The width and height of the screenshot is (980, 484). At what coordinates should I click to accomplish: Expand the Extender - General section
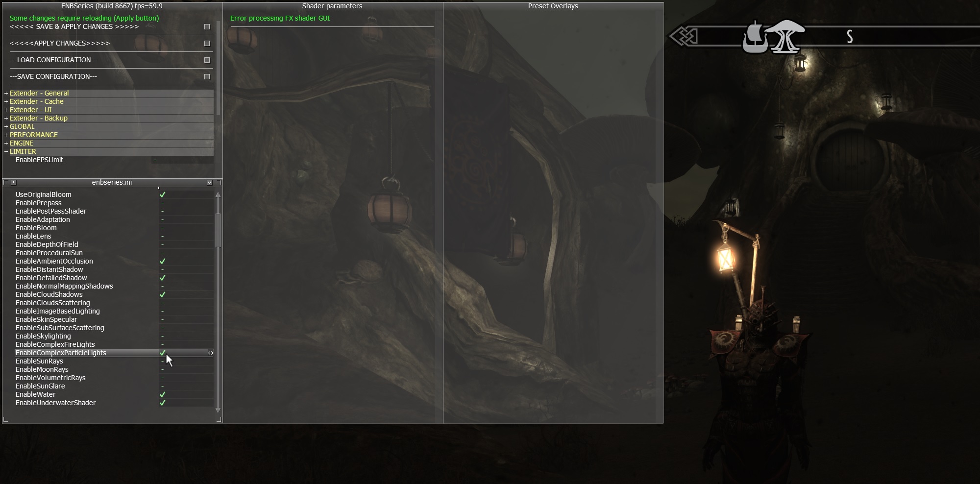[6, 93]
